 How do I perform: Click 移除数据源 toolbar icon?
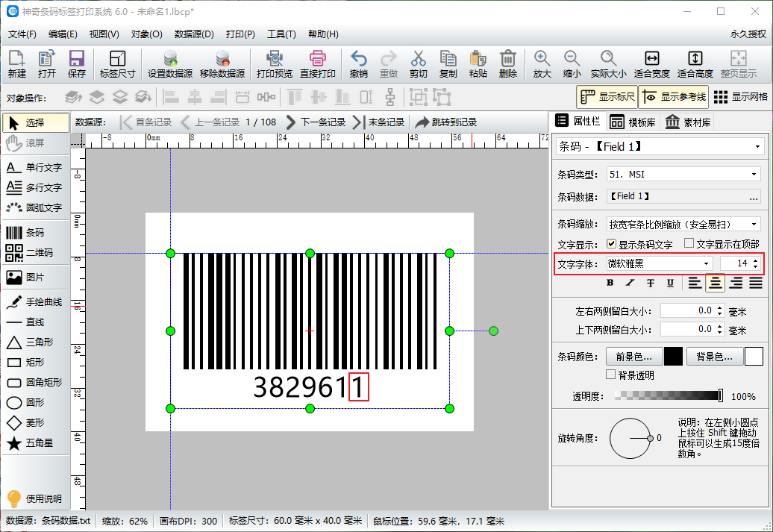(222, 64)
